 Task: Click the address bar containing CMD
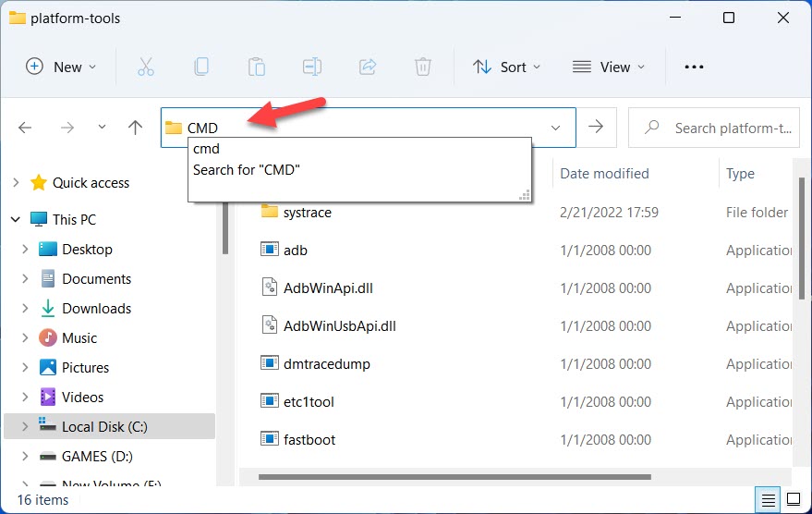tap(369, 128)
